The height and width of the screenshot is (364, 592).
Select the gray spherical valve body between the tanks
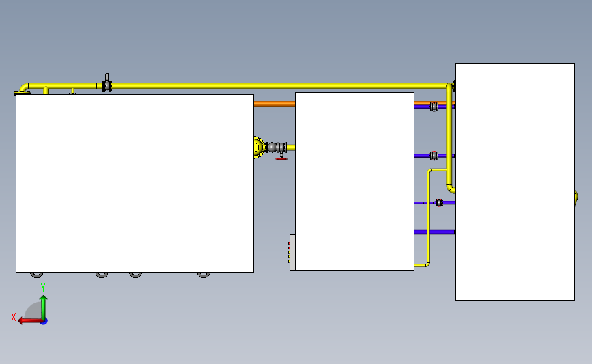click(272, 148)
